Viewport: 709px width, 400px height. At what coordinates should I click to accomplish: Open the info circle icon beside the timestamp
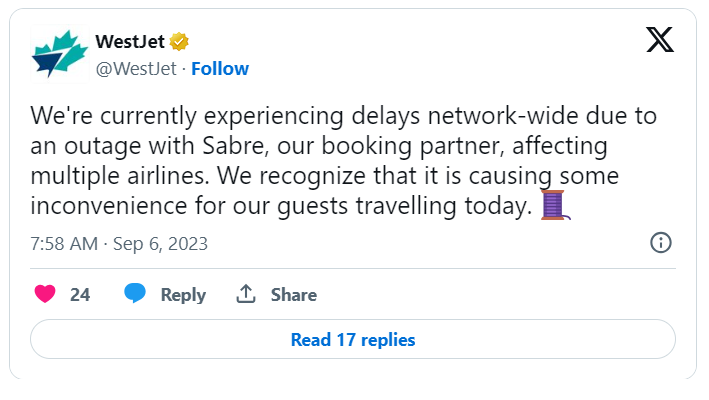[661, 243]
